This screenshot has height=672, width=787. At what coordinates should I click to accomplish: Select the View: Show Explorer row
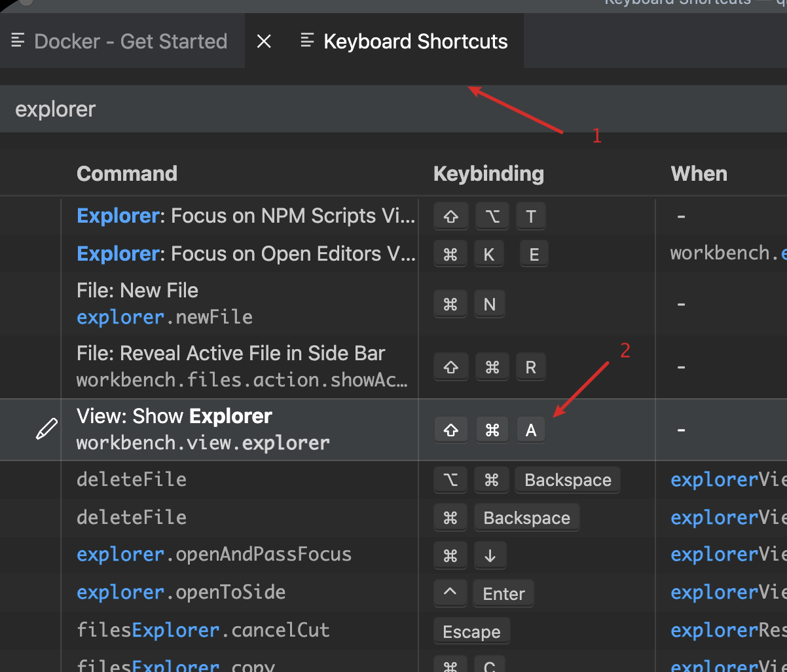pyautogui.click(x=196, y=430)
